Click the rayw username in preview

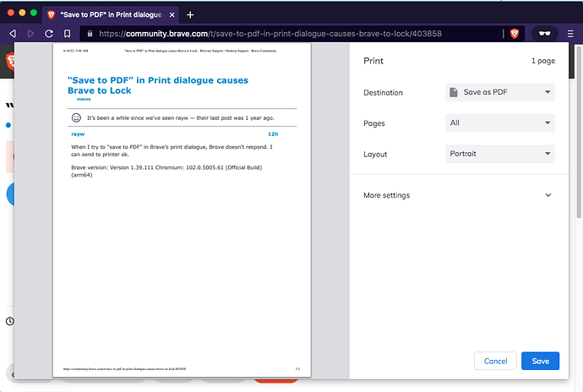point(78,133)
